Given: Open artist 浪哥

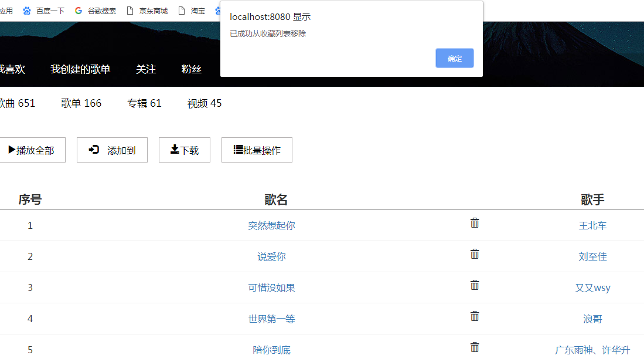Looking at the screenshot, I should (592, 319).
